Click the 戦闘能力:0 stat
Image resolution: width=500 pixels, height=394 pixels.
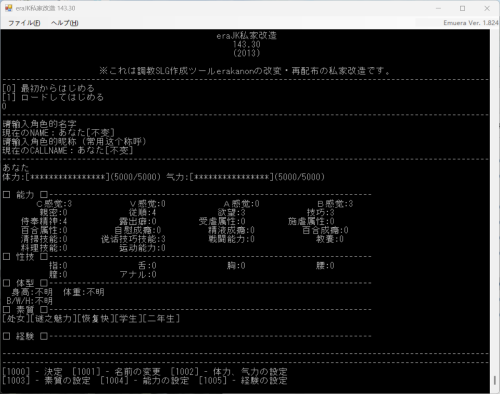(231, 239)
